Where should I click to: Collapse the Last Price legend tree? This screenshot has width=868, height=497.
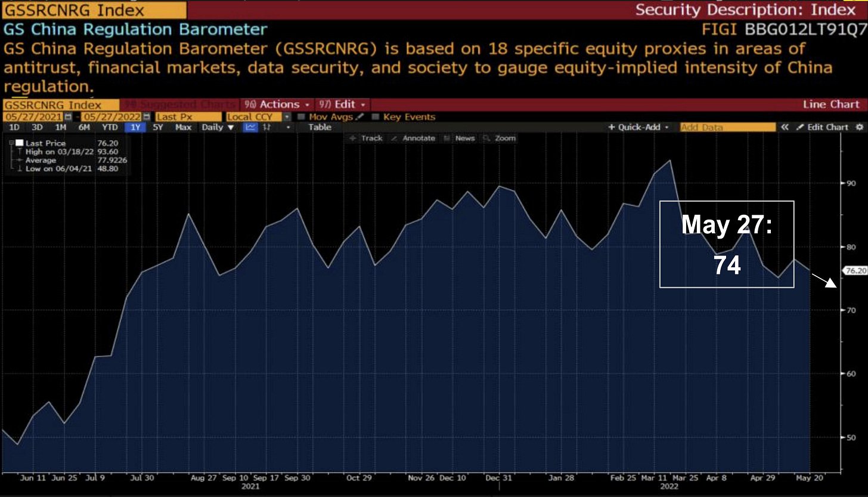(11, 143)
